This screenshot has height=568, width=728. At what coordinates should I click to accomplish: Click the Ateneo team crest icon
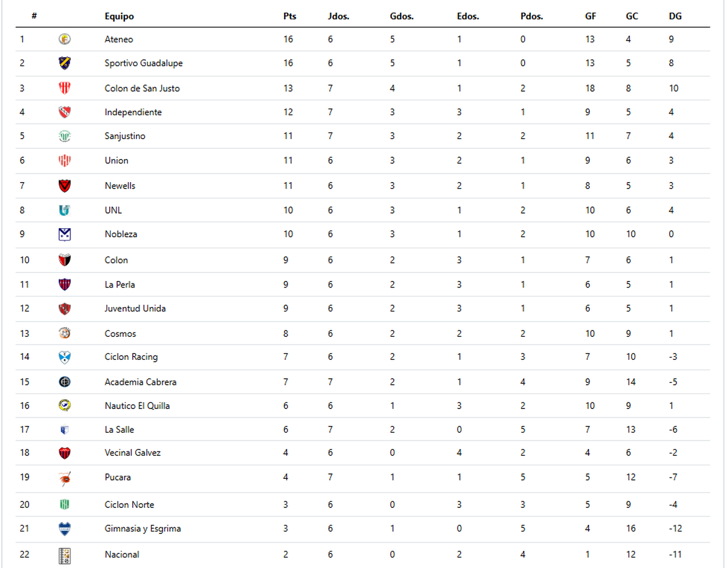point(64,39)
